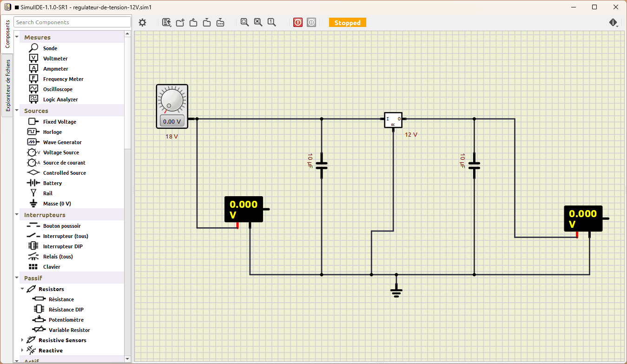This screenshot has height=364, width=627.
Task: Reset zoom to one-to-one
Action: (x=271, y=22)
